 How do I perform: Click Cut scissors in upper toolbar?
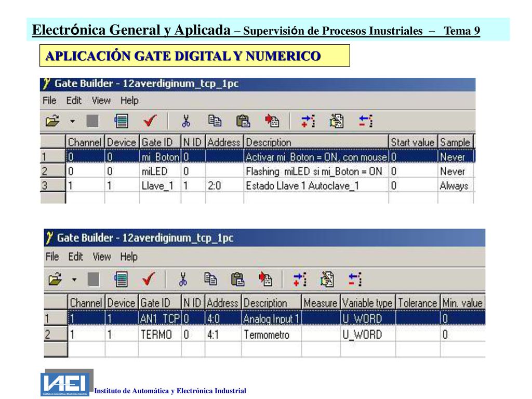[186, 121]
